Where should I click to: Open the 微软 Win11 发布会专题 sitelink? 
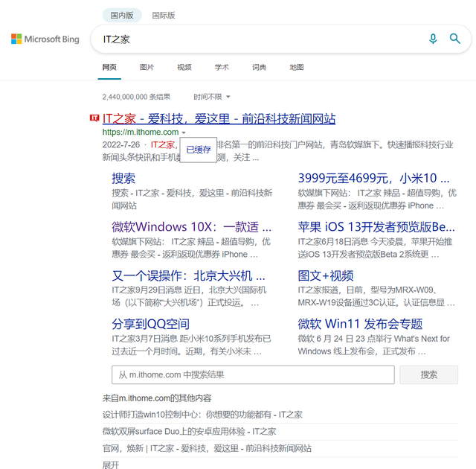click(x=360, y=324)
